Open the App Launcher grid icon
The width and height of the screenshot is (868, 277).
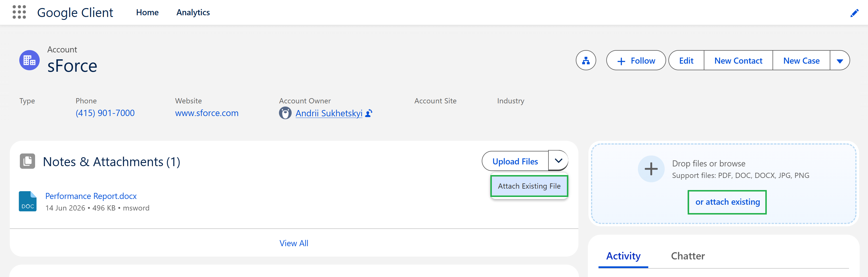(x=19, y=12)
